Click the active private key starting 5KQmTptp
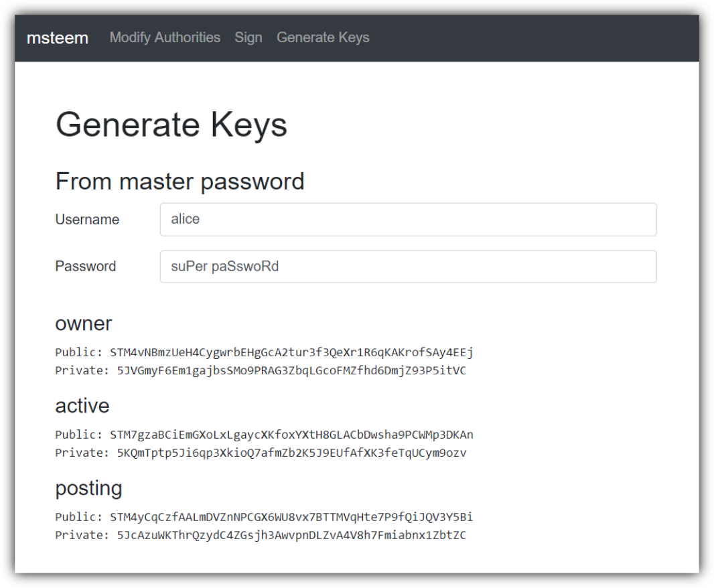The image size is (714, 588). pos(291,453)
